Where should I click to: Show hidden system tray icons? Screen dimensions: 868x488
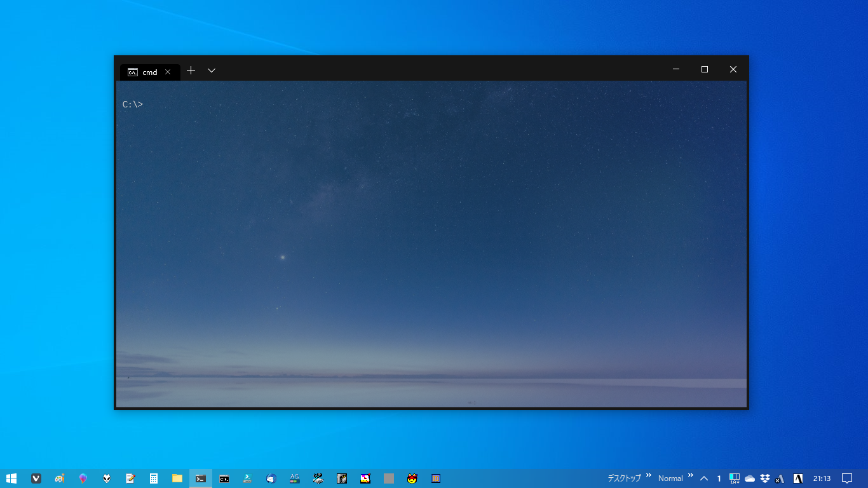point(704,478)
